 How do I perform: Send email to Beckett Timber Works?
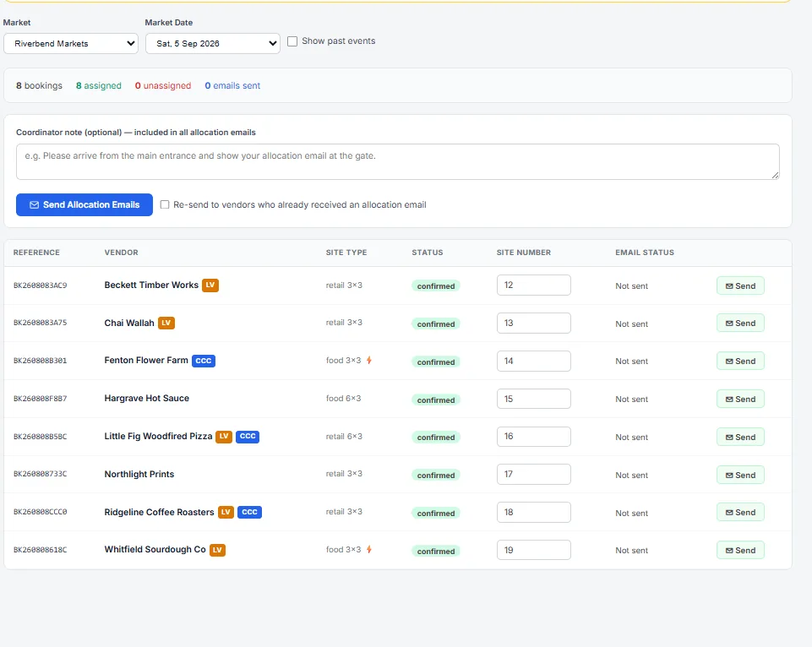pyautogui.click(x=740, y=285)
